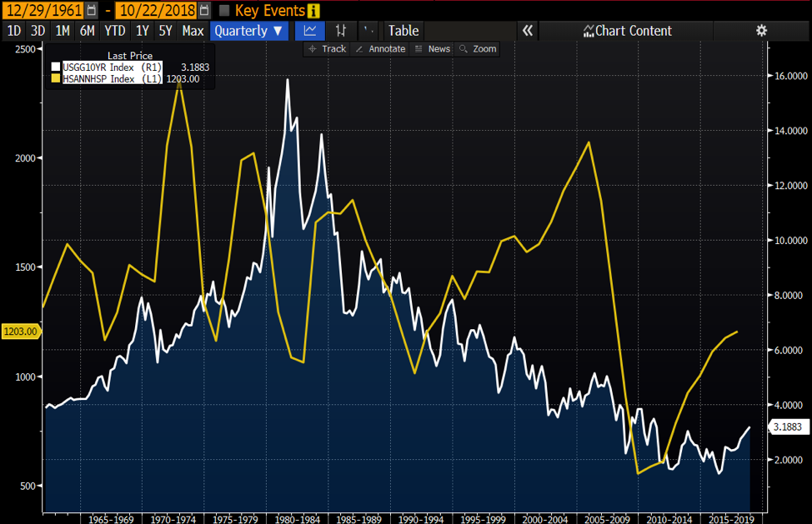Viewport: 812px width, 524px height.
Task: Select the 5Y time range
Action: [165, 31]
